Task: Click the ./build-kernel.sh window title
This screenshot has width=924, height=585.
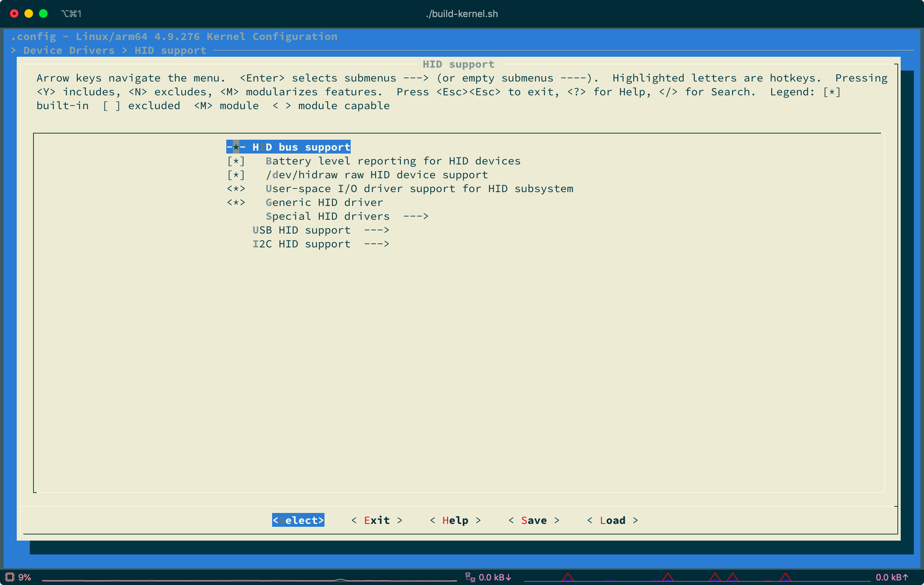Action: [462, 13]
